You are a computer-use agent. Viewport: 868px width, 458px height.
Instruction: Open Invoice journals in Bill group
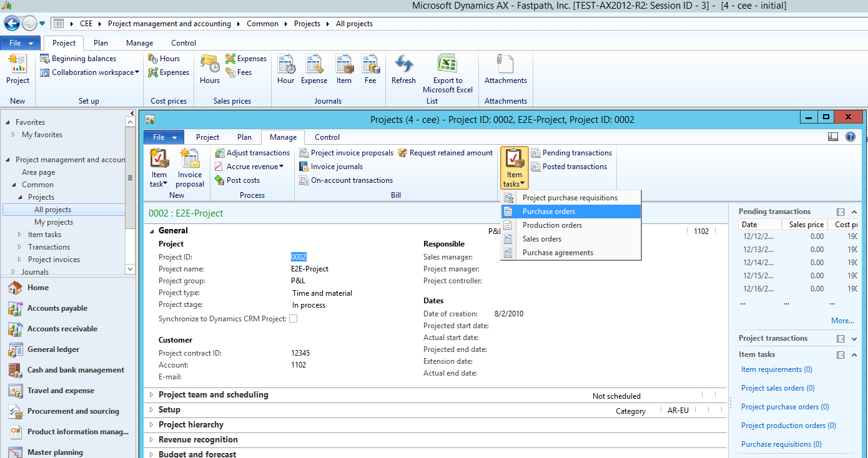click(331, 167)
